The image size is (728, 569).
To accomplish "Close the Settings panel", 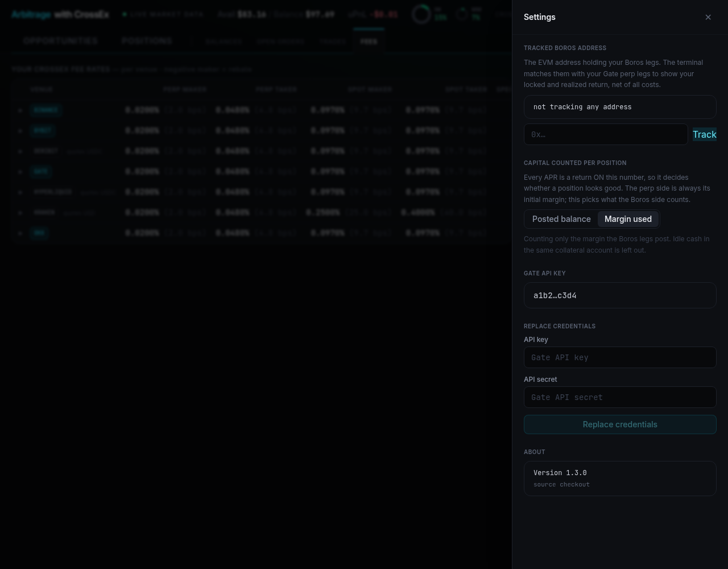I will point(708,17).
